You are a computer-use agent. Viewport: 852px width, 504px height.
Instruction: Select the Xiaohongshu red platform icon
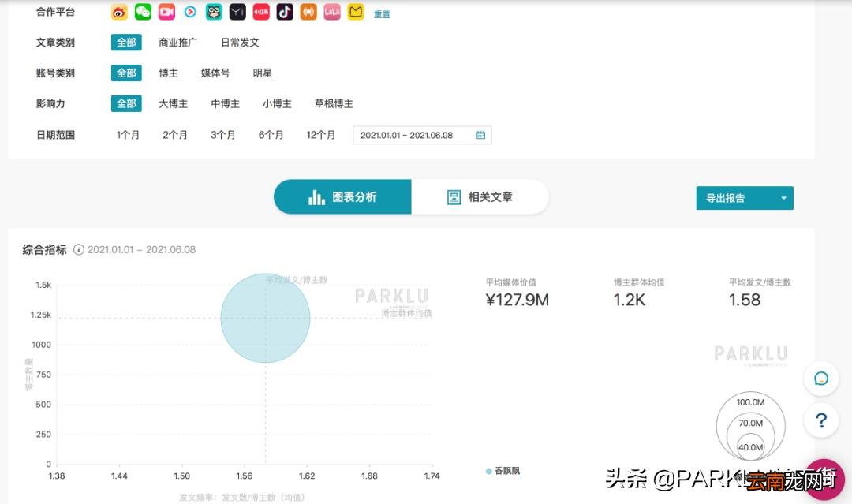tap(261, 12)
